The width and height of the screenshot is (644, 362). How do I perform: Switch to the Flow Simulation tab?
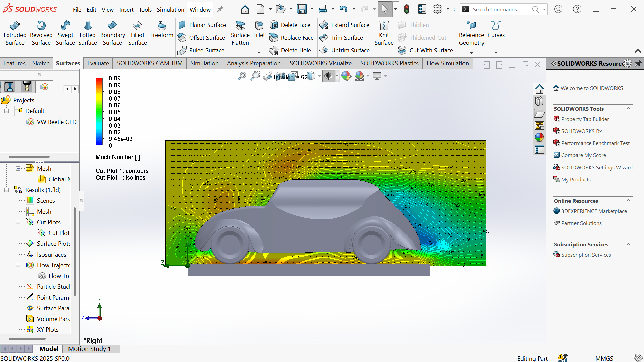(x=448, y=63)
